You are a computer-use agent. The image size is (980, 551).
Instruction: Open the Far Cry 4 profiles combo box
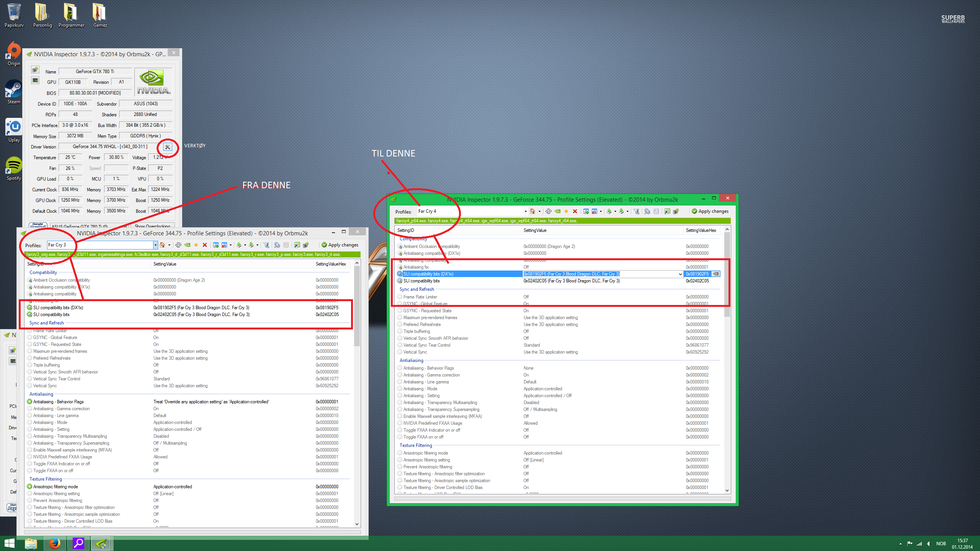pos(472,211)
